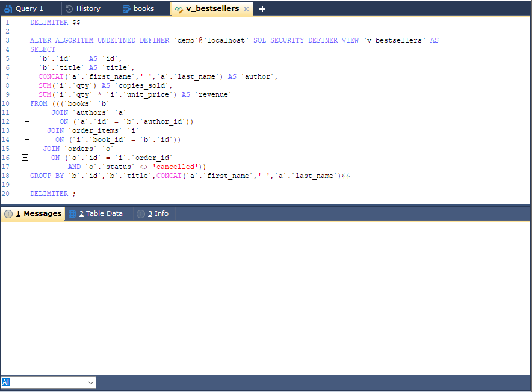Click the v_bestsellers view icon
This screenshot has height=392, width=532.
point(179,10)
